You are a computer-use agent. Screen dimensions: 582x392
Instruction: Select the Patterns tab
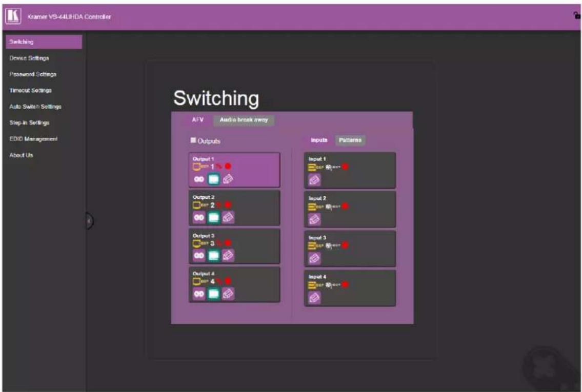pos(350,140)
